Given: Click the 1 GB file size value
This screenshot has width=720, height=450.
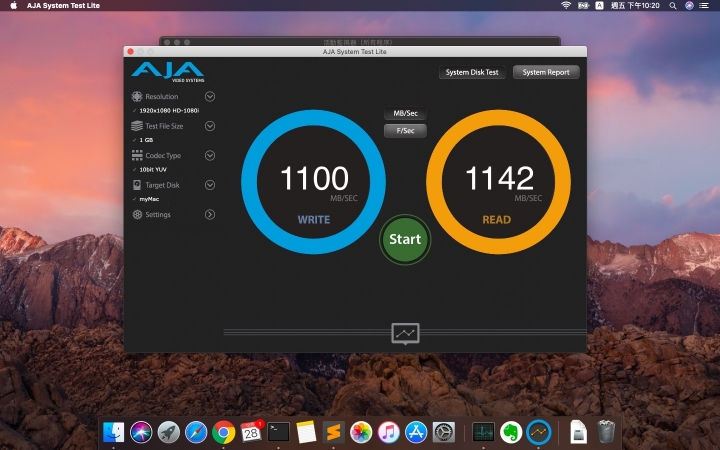Looking at the screenshot, I should (x=146, y=140).
